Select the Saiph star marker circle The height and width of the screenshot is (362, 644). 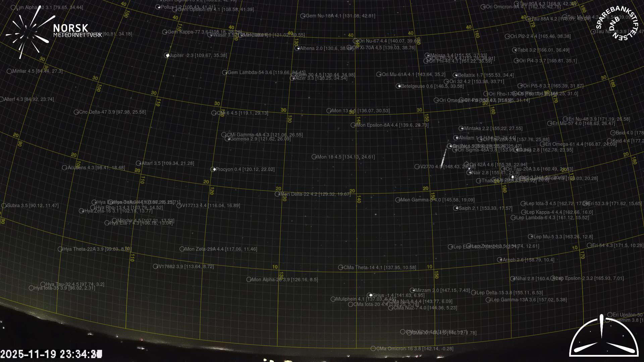pyautogui.click(x=456, y=208)
